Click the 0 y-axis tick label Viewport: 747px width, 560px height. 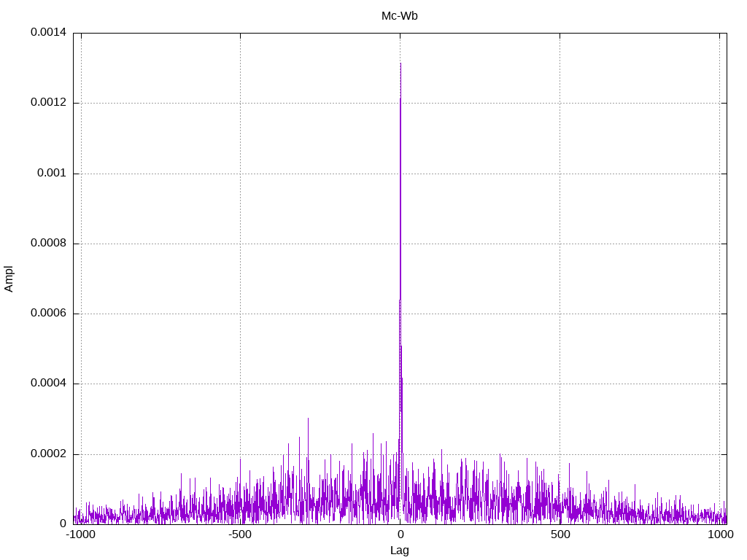coord(63,524)
